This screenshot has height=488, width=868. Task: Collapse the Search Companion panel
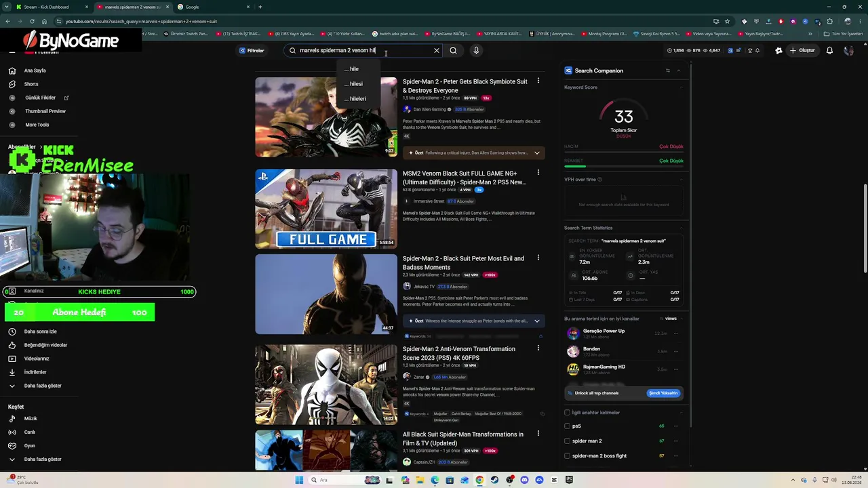click(679, 70)
